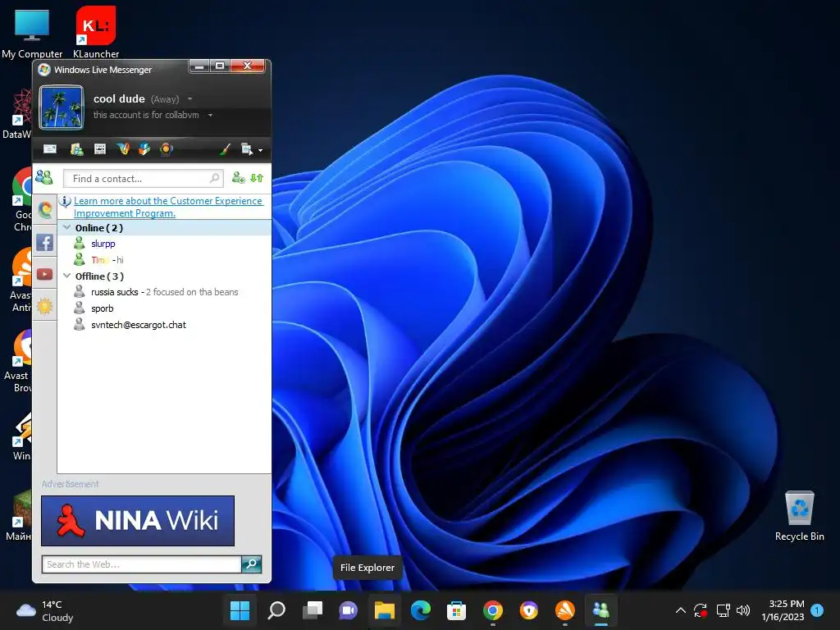The image size is (840, 630).
Task: Open the clock showing 3:25 PM
Action: [783, 610]
